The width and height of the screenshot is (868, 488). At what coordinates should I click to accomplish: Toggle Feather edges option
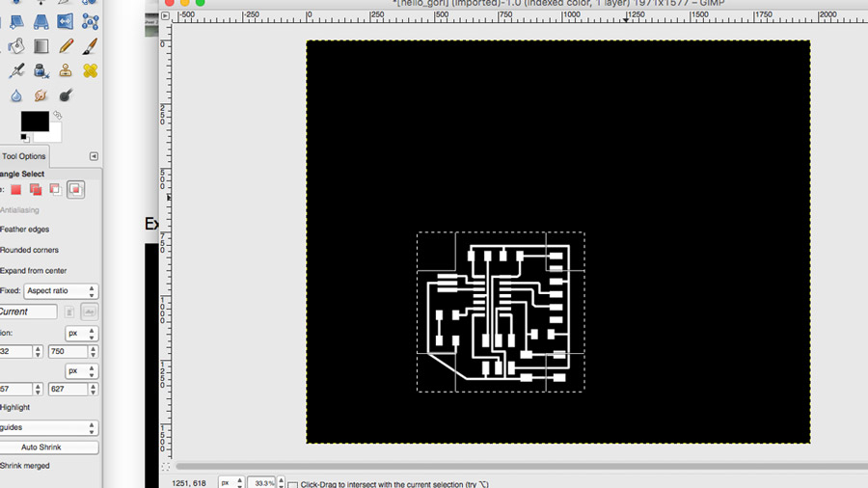[24, 230]
